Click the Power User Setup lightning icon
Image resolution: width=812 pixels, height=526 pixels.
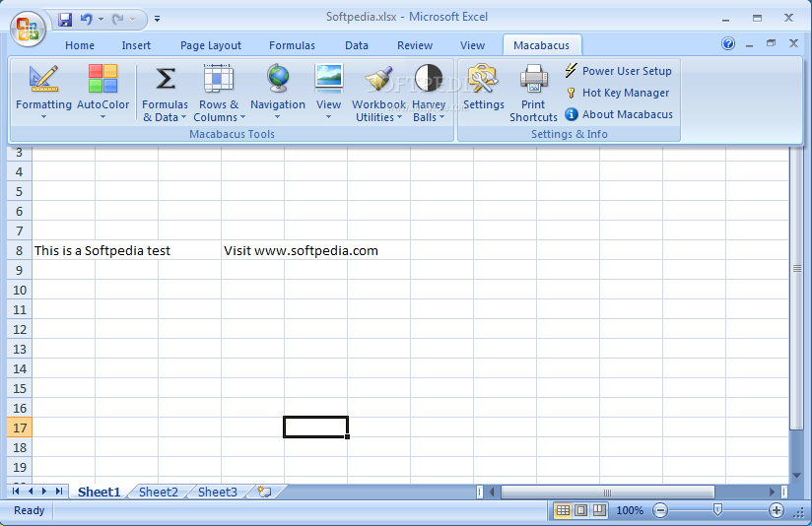pyautogui.click(x=572, y=70)
